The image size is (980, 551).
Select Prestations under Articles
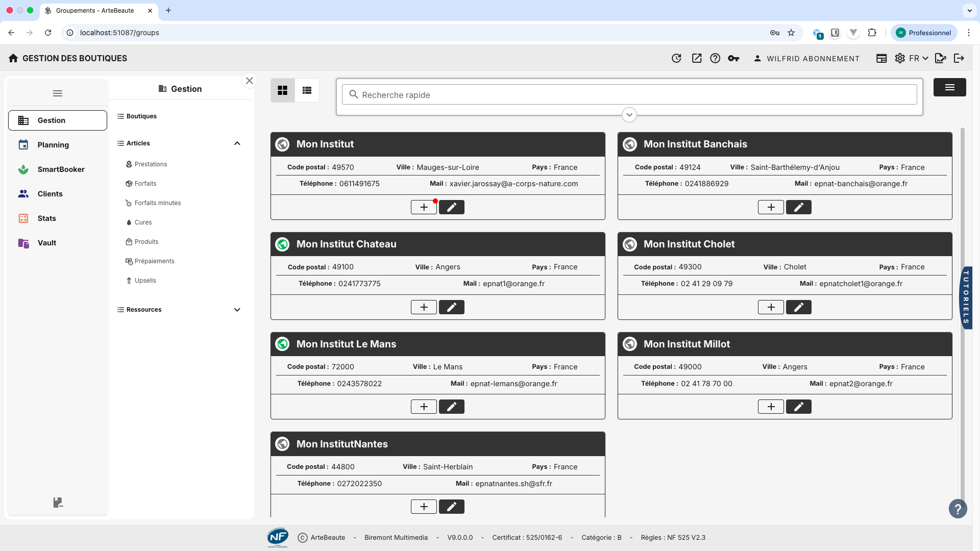(x=151, y=164)
